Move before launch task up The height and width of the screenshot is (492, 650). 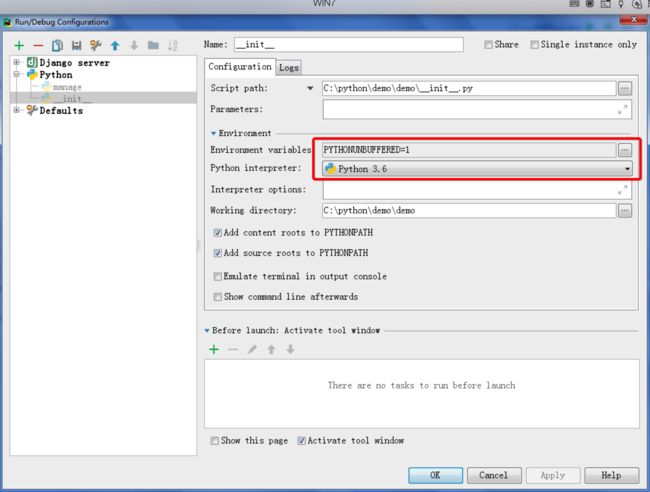tap(271, 349)
